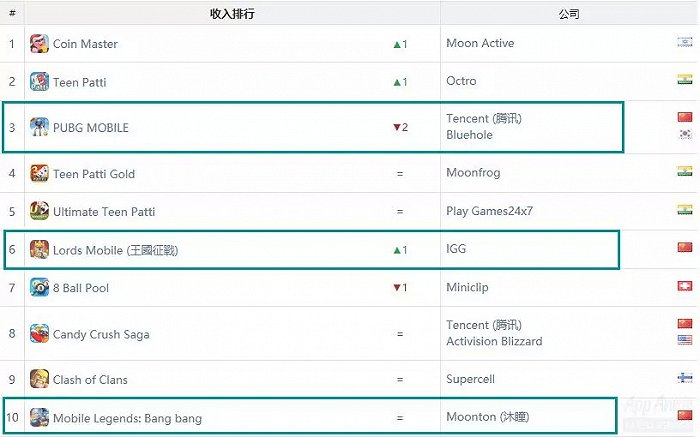Click the Mobile Legends app icon
The width and height of the screenshot is (700, 437).
(39, 417)
